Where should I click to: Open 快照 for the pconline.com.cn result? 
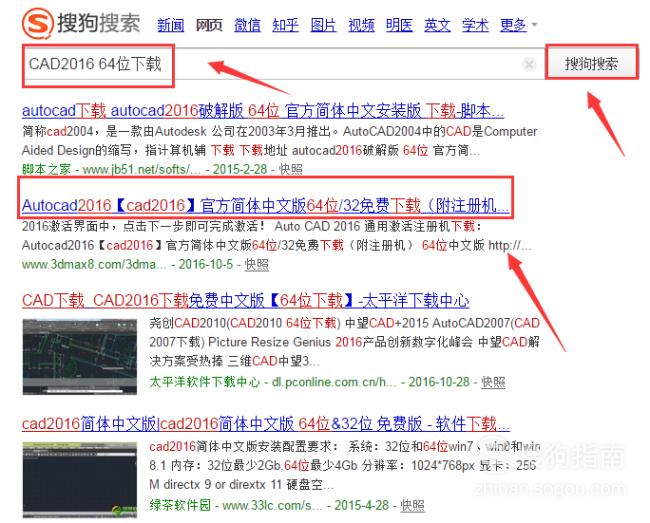pyautogui.click(x=493, y=382)
